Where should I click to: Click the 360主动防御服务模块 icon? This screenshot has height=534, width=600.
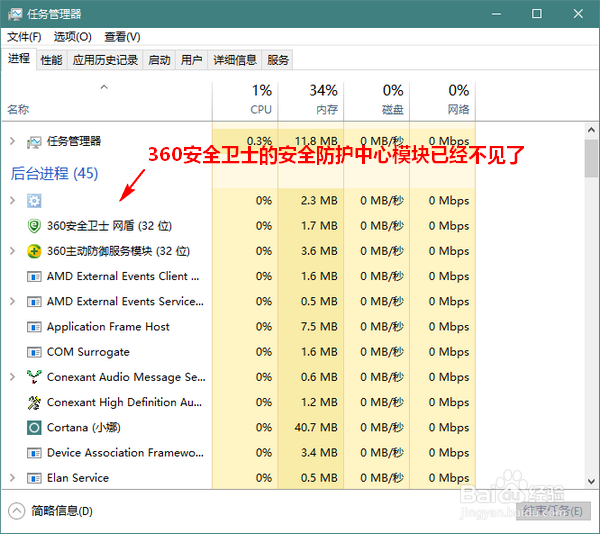(x=34, y=251)
